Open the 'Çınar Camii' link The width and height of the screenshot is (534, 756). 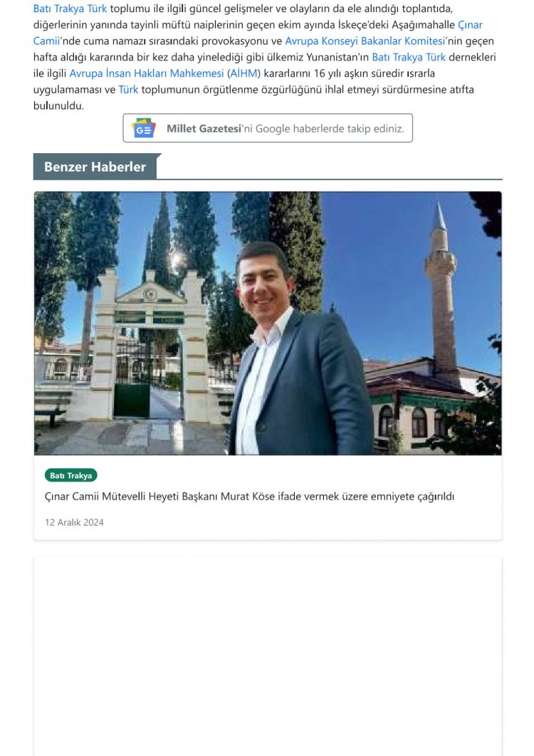click(x=469, y=25)
